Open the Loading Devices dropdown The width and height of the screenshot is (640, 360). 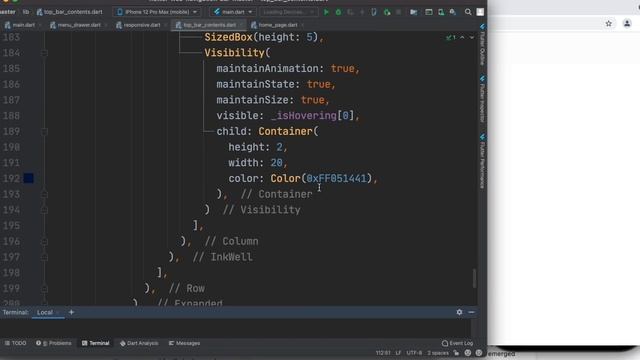pos(288,12)
